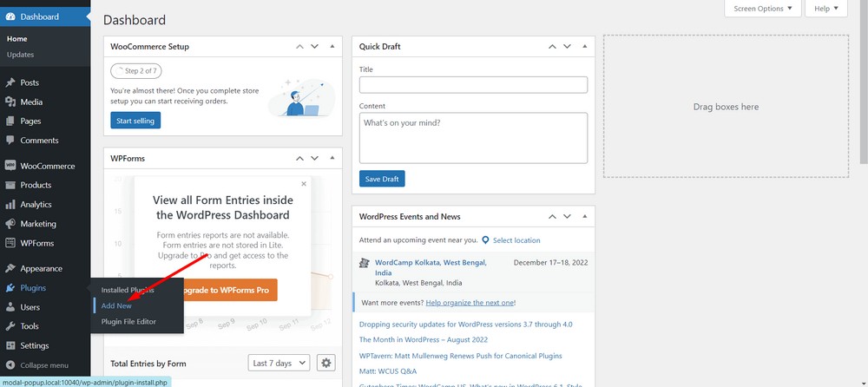The image size is (868, 387).
Task: Move Quick Draft box down
Action: (x=567, y=47)
